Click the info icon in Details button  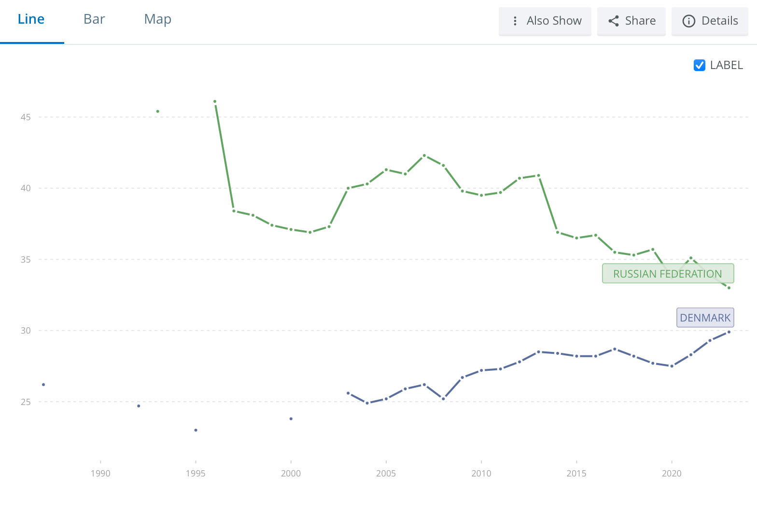(x=688, y=21)
